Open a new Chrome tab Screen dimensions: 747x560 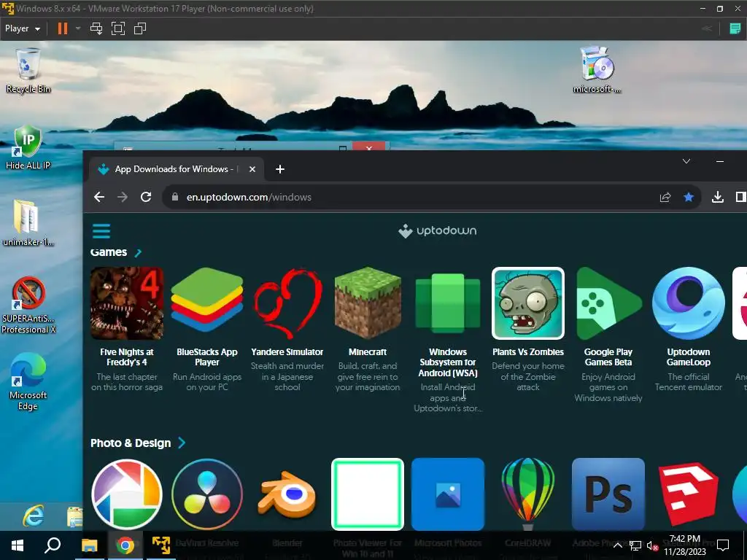point(280,169)
